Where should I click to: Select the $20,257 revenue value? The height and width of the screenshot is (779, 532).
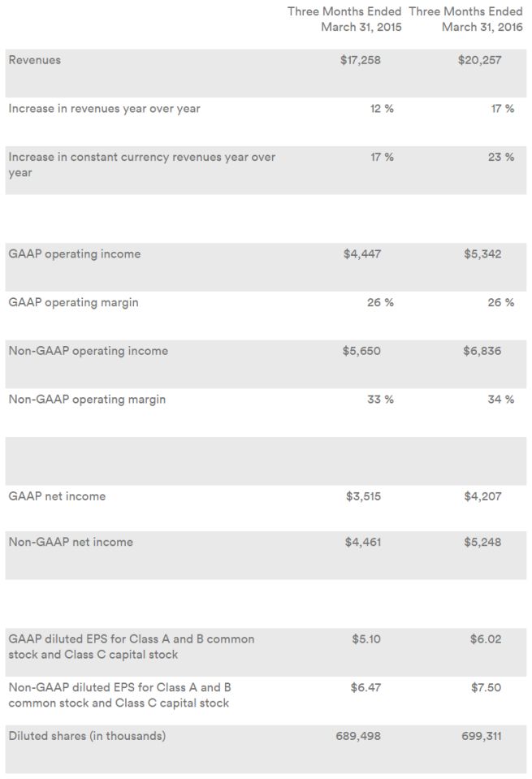pyautogui.click(x=479, y=60)
